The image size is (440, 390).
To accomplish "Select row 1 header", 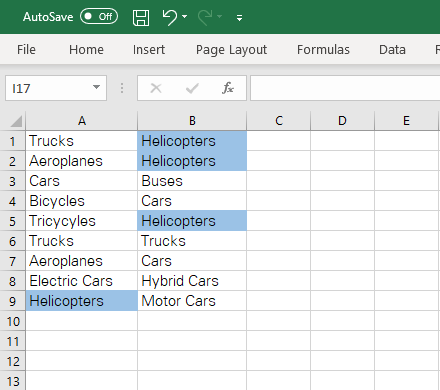I will pos(13,141).
